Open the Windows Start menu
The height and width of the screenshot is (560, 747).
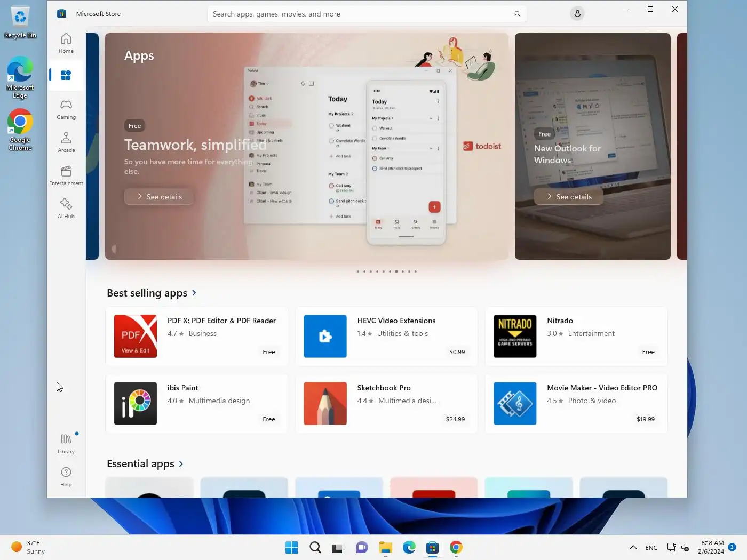[x=292, y=548]
